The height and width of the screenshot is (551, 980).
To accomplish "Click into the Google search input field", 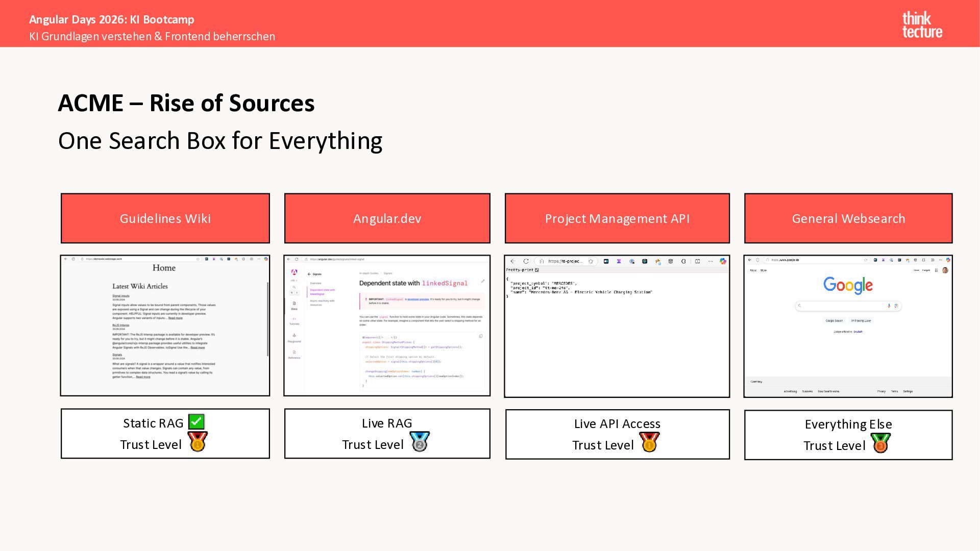I will click(842, 306).
